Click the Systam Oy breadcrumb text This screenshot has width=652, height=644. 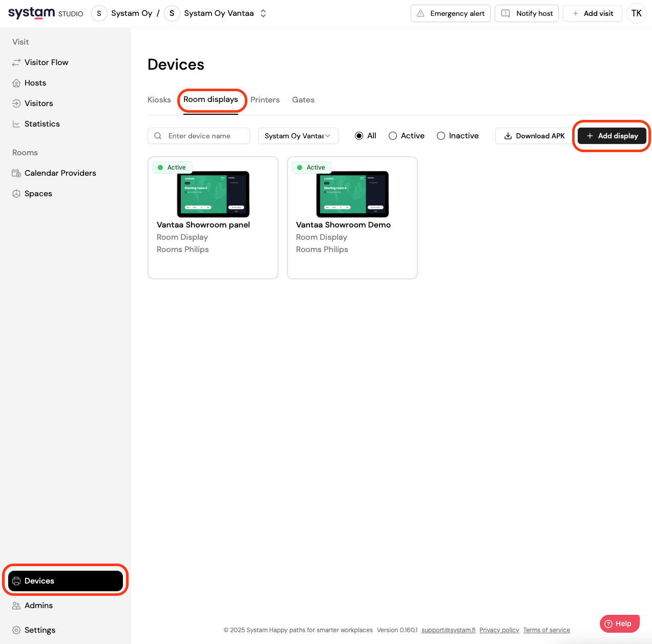coord(132,13)
